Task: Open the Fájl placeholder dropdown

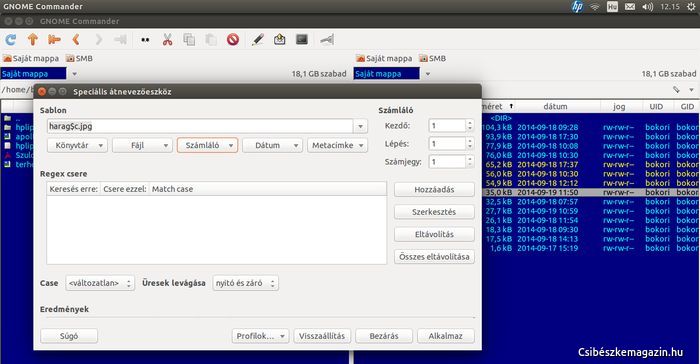Action: coord(142,145)
